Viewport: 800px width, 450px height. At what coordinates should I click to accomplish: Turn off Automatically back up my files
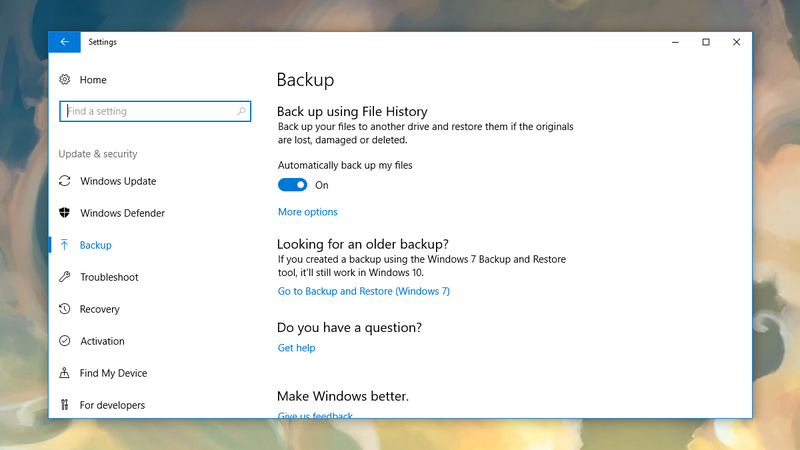[292, 185]
